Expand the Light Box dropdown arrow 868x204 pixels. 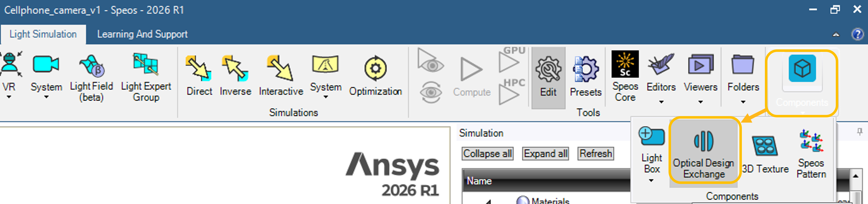coord(651,181)
